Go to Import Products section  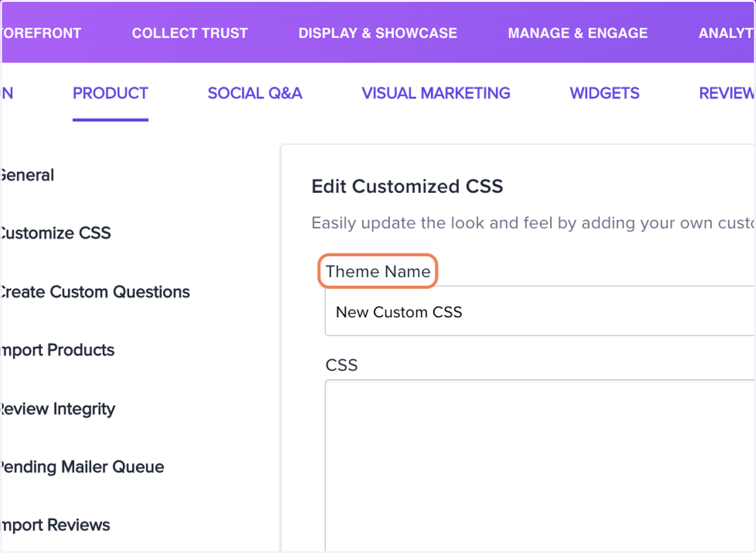(57, 350)
